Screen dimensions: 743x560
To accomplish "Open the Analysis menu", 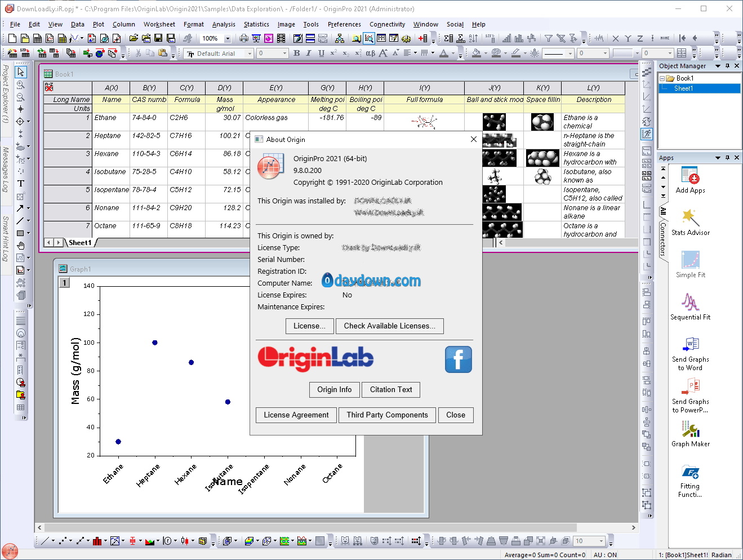I will (x=224, y=24).
